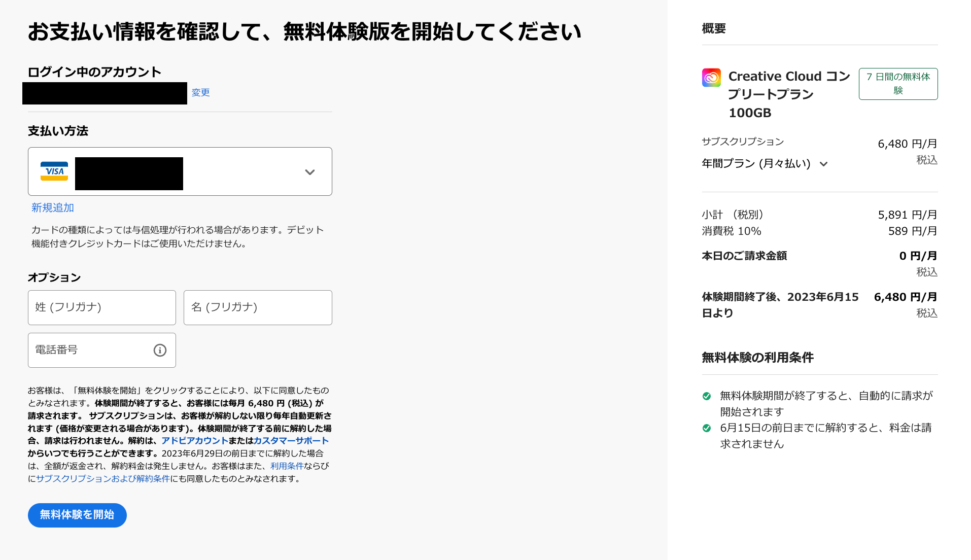971x560 pixels.
Task: Click the second green checkmark icon
Action: [x=707, y=428]
